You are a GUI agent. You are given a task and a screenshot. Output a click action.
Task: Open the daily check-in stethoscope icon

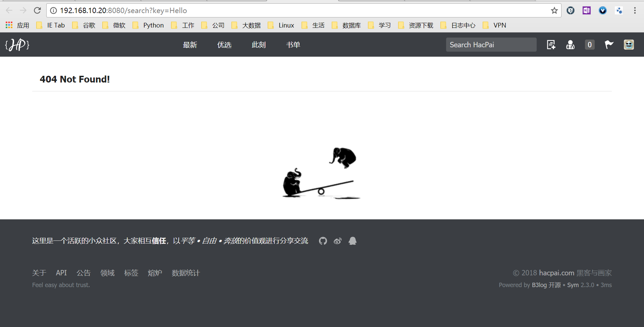point(570,45)
